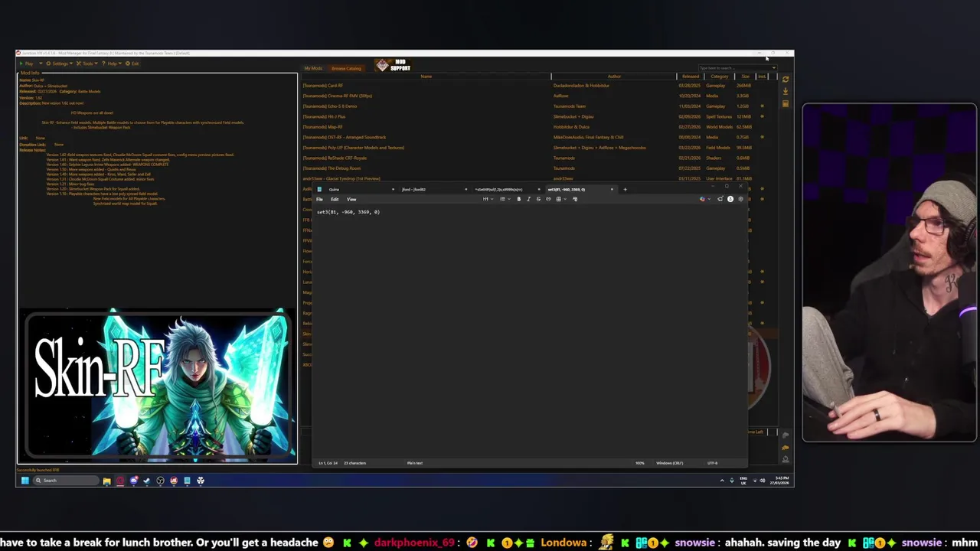
Task: Click the refresh catalog icon
Action: tap(786, 79)
